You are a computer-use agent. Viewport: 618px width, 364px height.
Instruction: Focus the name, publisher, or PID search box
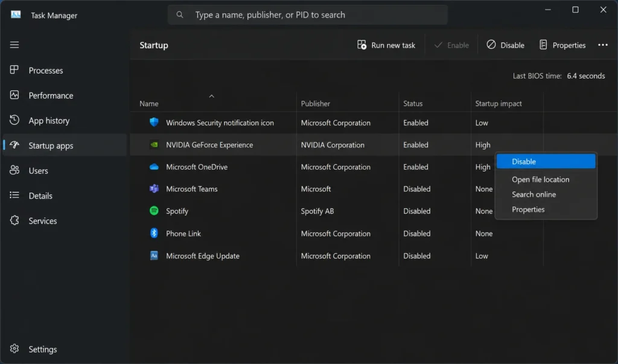pos(308,14)
